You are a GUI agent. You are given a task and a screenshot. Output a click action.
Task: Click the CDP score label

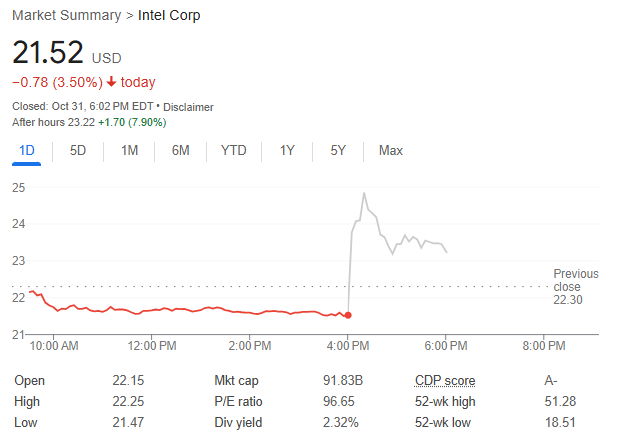[x=445, y=380]
